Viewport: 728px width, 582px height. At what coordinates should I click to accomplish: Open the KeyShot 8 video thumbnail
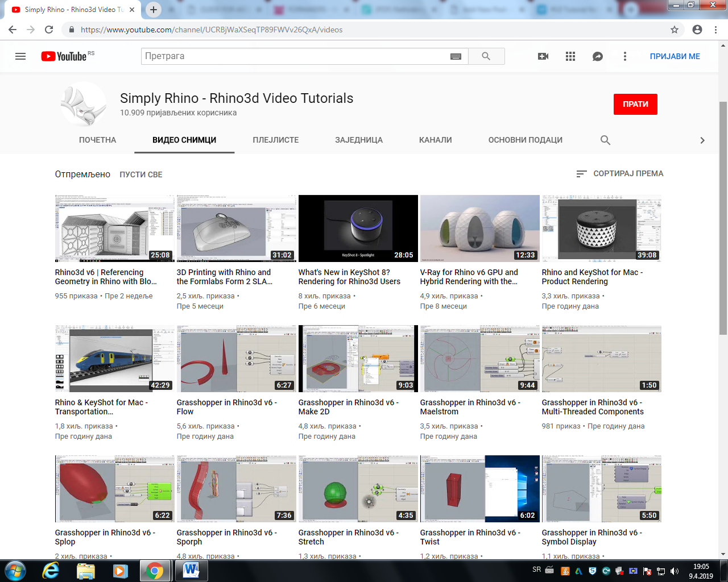point(358,228)
